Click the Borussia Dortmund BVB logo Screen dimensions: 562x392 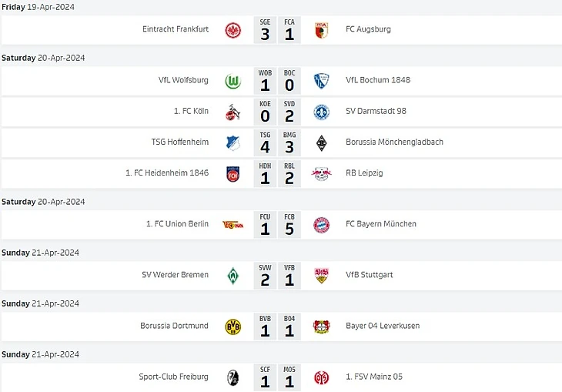(x=232, y=327)
